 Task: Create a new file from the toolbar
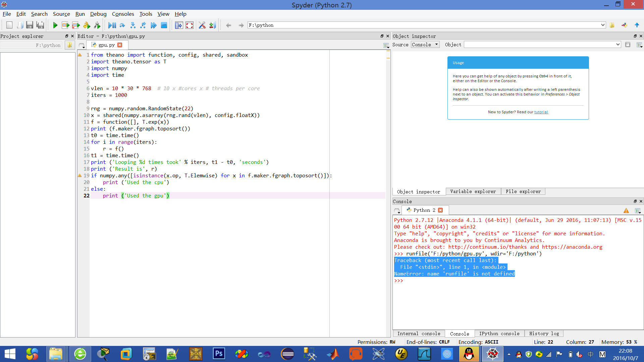tap(9, 25)
